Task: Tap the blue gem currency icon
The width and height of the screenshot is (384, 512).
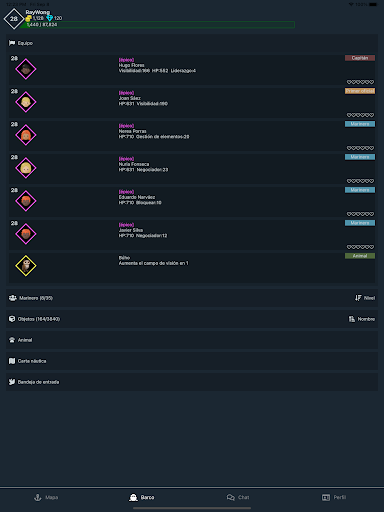Action: pos(50,18)
